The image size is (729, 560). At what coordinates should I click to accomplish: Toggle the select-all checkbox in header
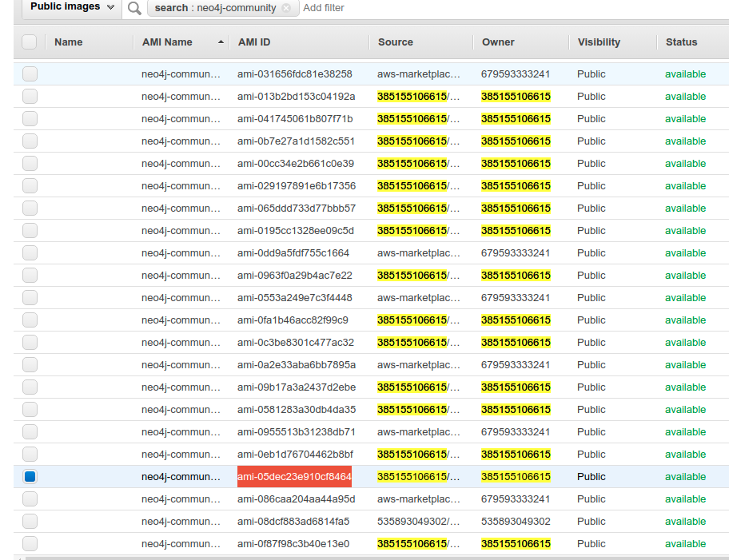tap(30, 42)
